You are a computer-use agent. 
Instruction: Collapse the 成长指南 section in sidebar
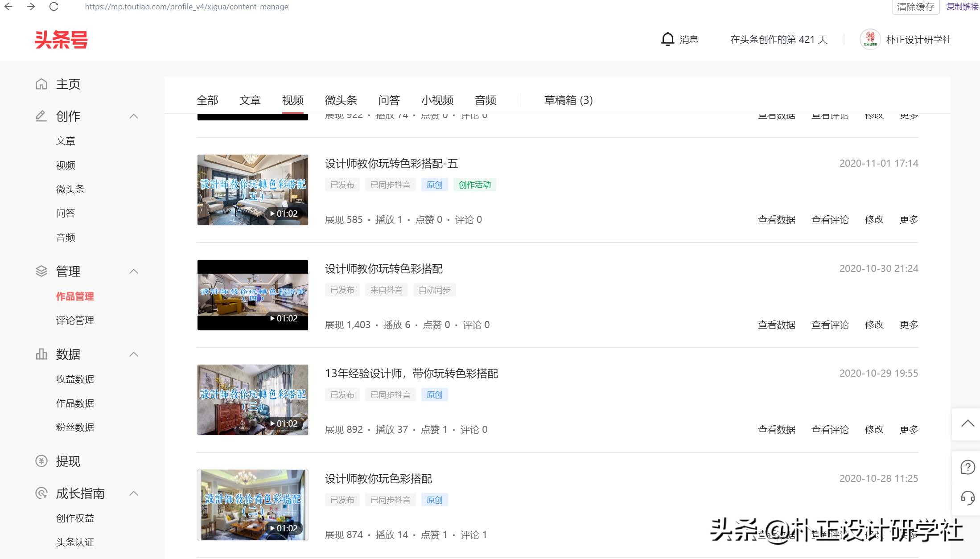click(x=134, y=493)
